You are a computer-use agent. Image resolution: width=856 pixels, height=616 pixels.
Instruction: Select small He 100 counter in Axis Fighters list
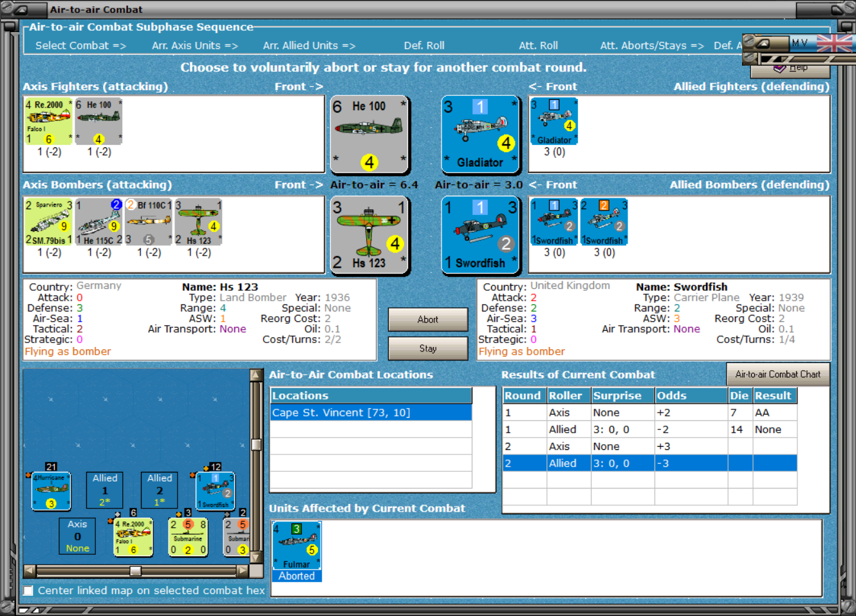98,121
